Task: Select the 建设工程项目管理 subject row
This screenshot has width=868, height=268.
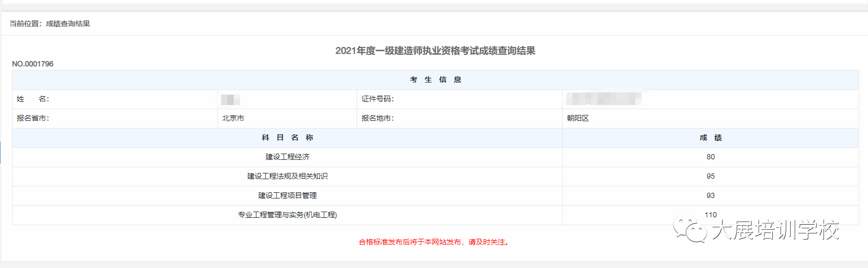Action: 287,195
